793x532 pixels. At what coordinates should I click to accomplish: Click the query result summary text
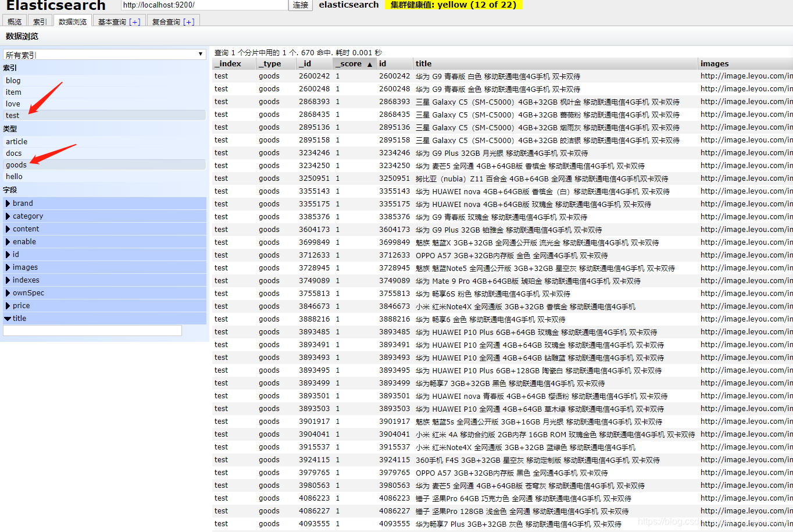tap(298, 52)
